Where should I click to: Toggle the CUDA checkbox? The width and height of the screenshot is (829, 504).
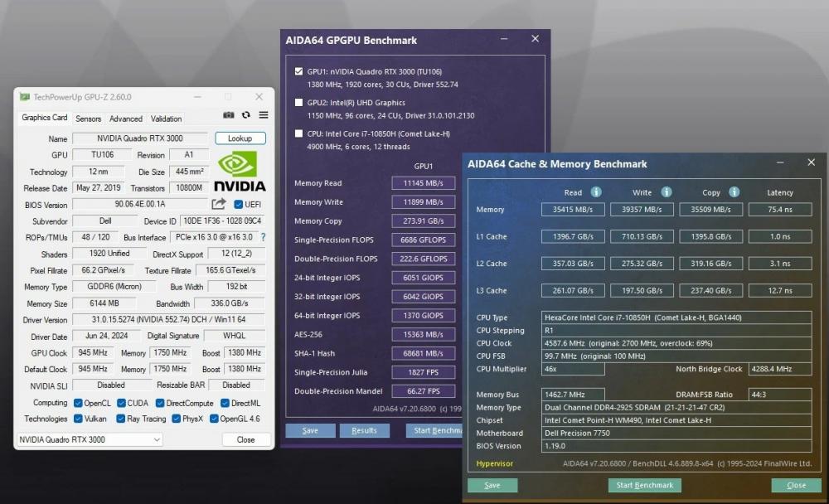point(121,403)
